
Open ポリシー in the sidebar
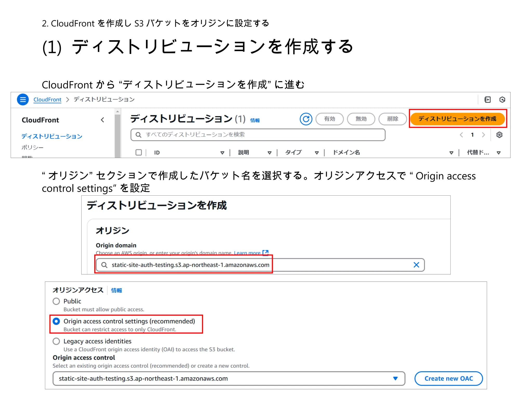click(32, 147)
